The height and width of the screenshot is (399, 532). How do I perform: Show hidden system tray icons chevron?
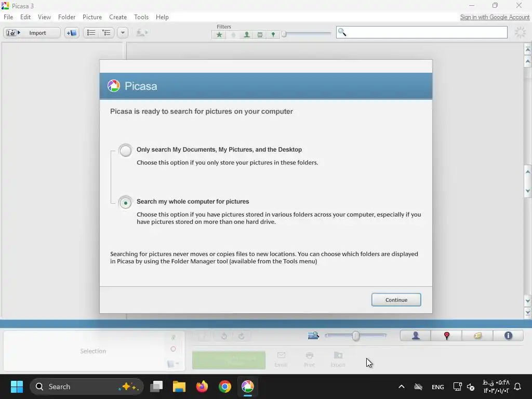[x=402, y=387]
